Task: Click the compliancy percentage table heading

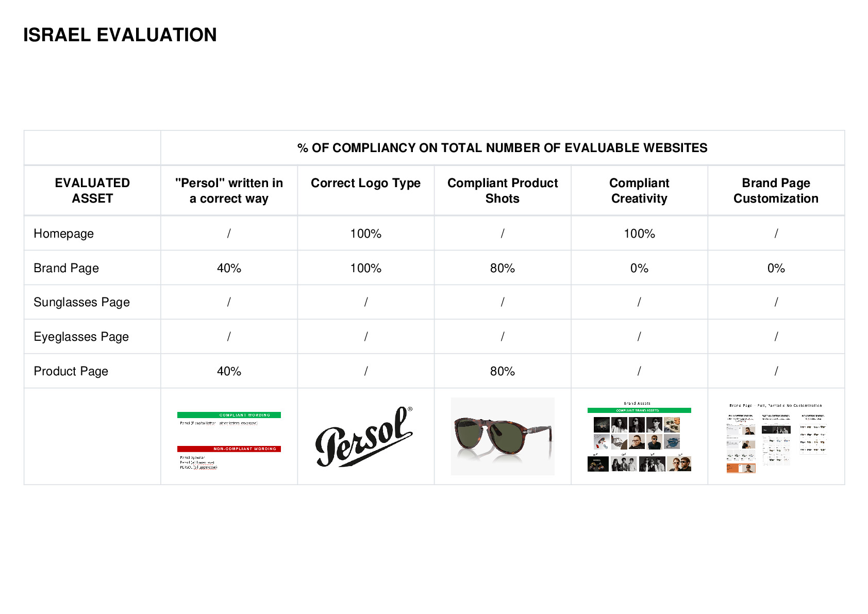Action: (503, 148)
